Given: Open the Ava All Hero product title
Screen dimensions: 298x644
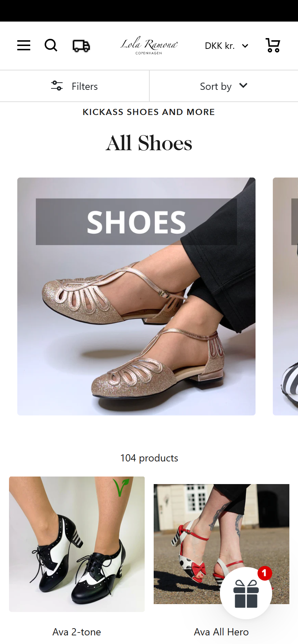Looking at the screenshot, I should pos(221,632).
